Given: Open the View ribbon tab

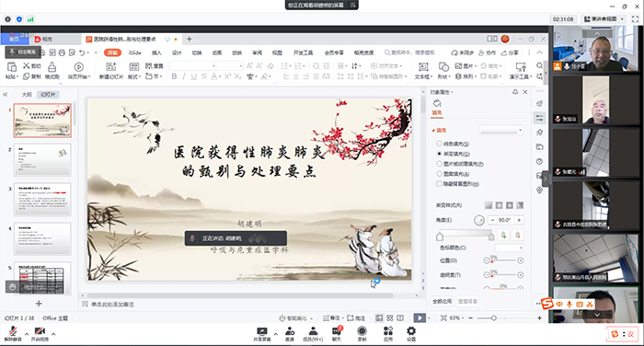Looking at the screenshot, I should (x=277, y=52).
